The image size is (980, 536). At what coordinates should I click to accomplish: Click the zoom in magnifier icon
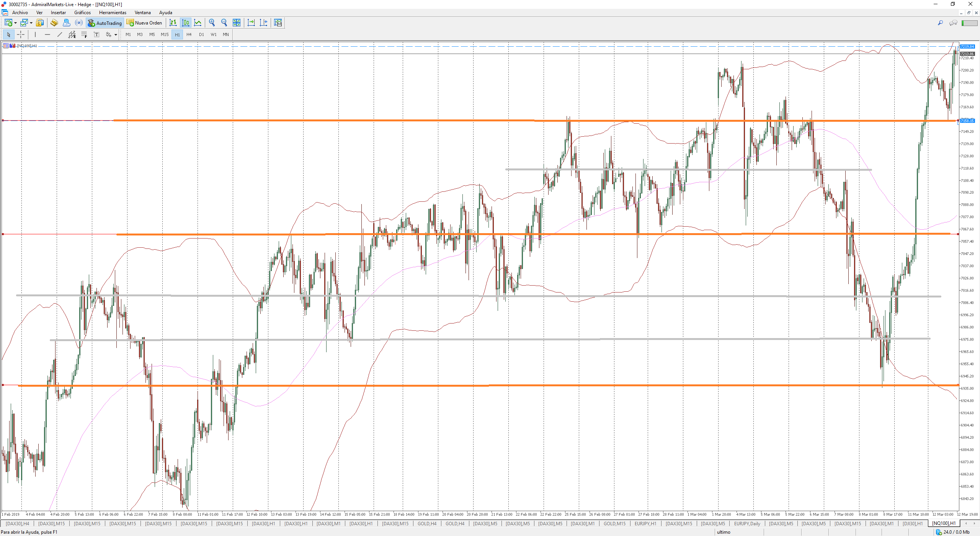(x=212, y=23)
